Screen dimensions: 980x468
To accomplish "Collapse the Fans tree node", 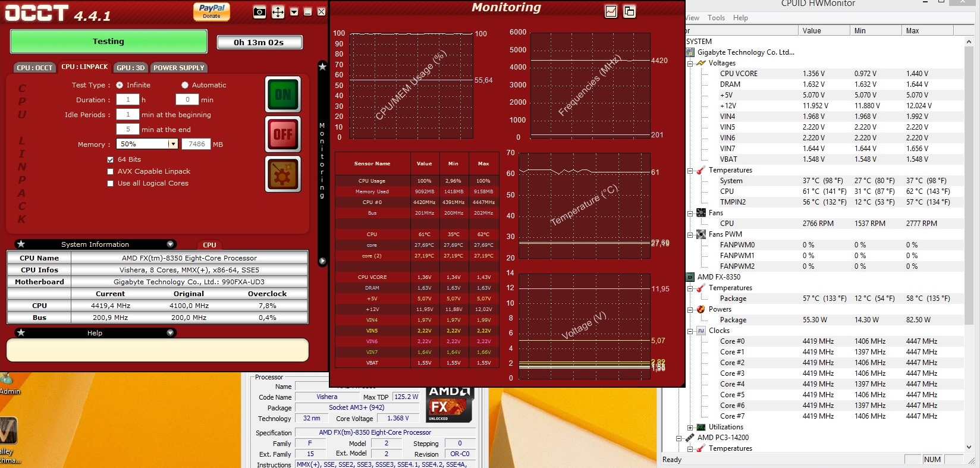I will click(x=690, y=213).
